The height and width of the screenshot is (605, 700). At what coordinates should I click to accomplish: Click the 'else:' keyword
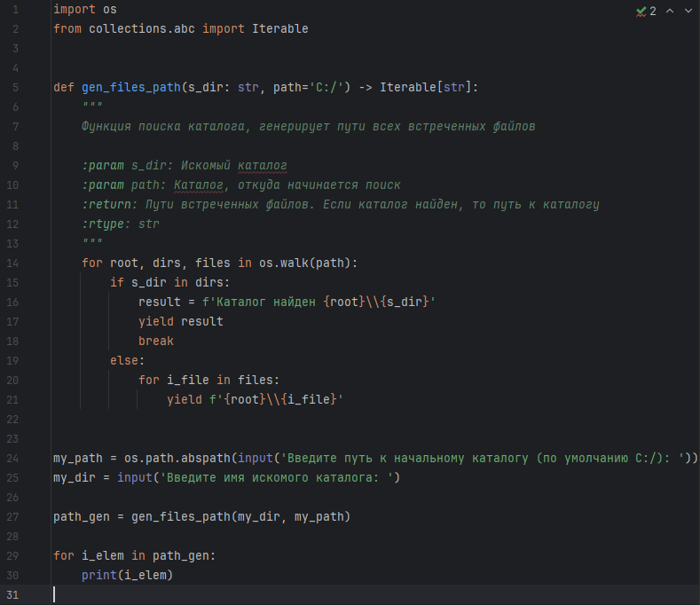tap(127, 361)
